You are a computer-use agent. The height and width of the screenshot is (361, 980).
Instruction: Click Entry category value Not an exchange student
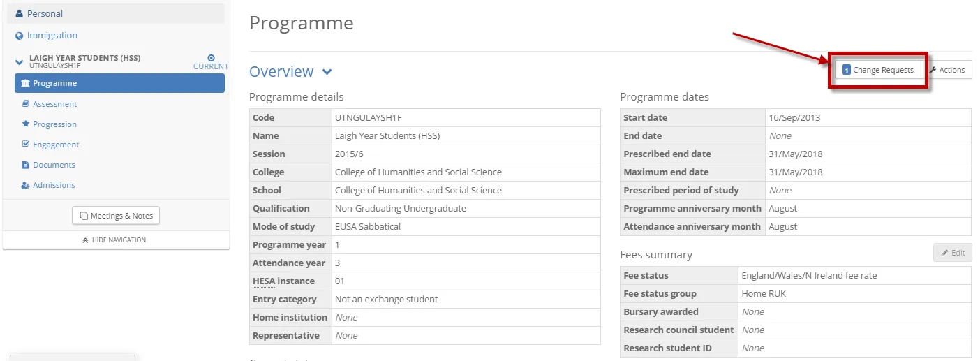387,300
